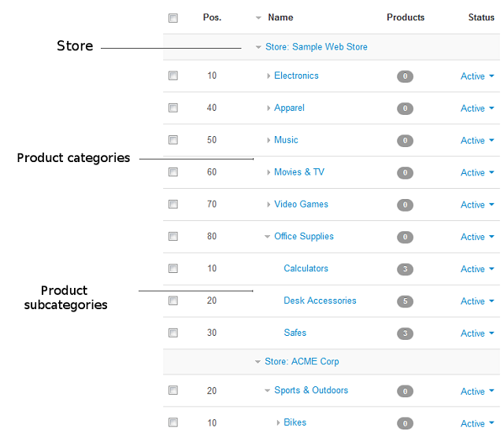
Task: Open the Movies & TV category link
Action: [299, 172]
